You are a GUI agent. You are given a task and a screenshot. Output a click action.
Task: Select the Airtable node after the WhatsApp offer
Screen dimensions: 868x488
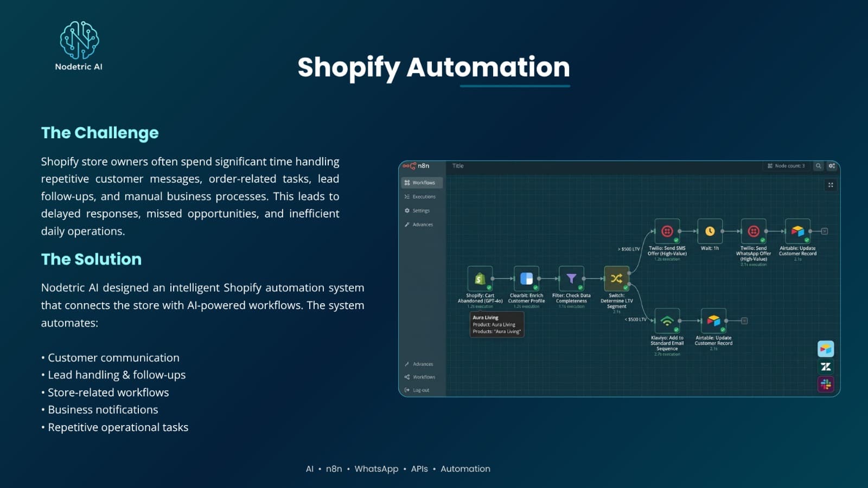click(797, 232)
